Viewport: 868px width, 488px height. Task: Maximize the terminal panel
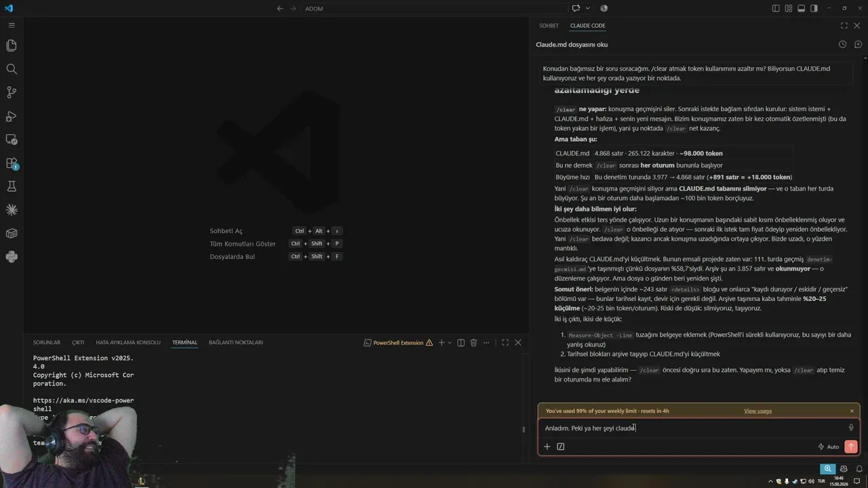(505, 342)
